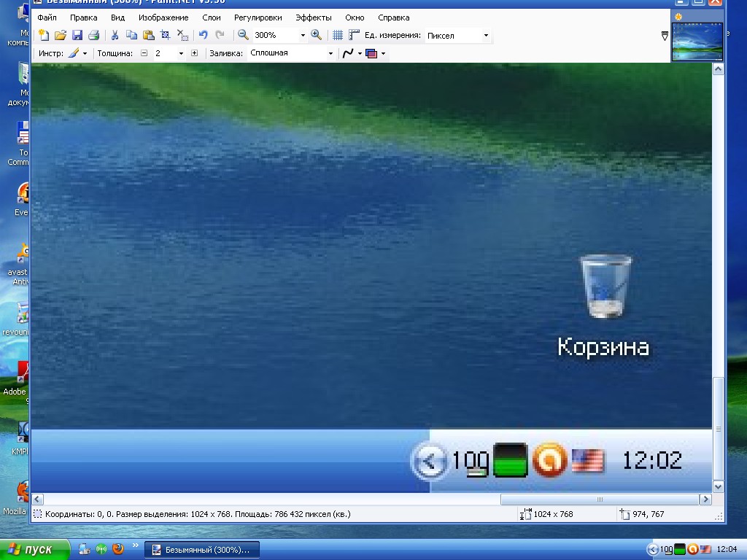Select the image thumbnail in the top-right
Viewport: 747px width, 560px height.
[697, 42]
